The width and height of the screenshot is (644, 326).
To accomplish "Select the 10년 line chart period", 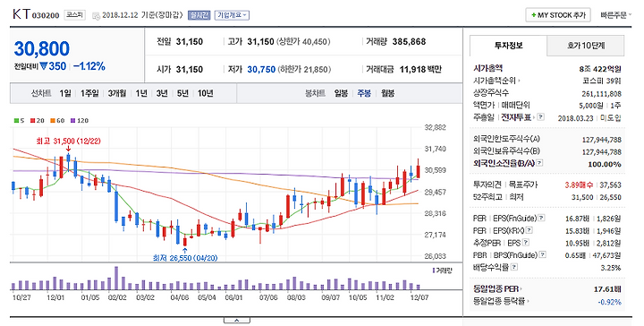I will tap(206, 94).
